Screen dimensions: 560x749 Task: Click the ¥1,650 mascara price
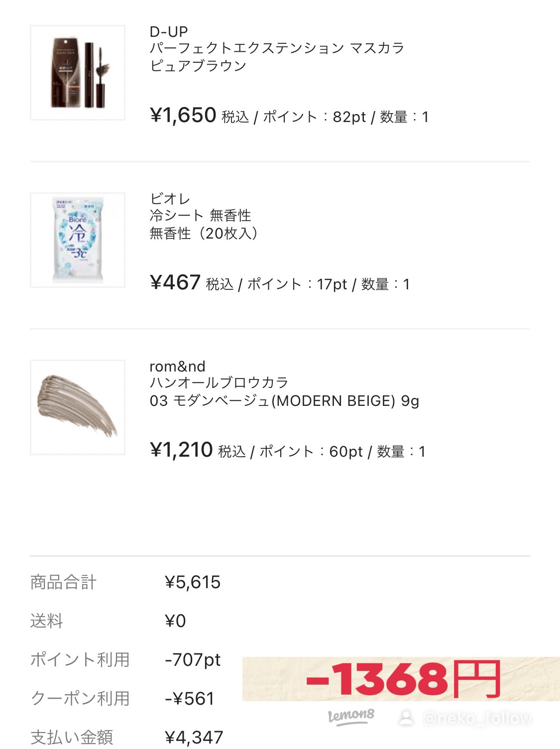click(x=183, y=116)
